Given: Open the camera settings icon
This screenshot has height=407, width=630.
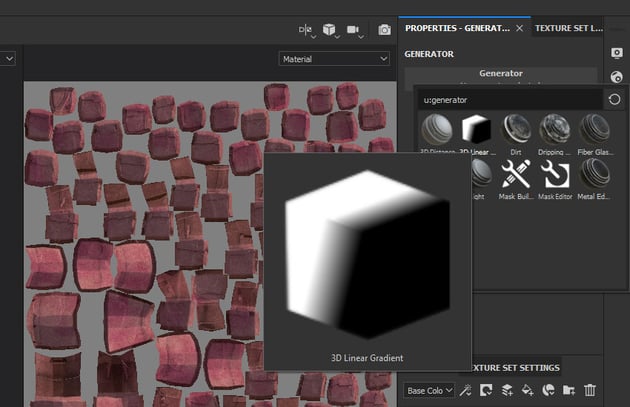Looking at the screenshot, I should point(354,30).
